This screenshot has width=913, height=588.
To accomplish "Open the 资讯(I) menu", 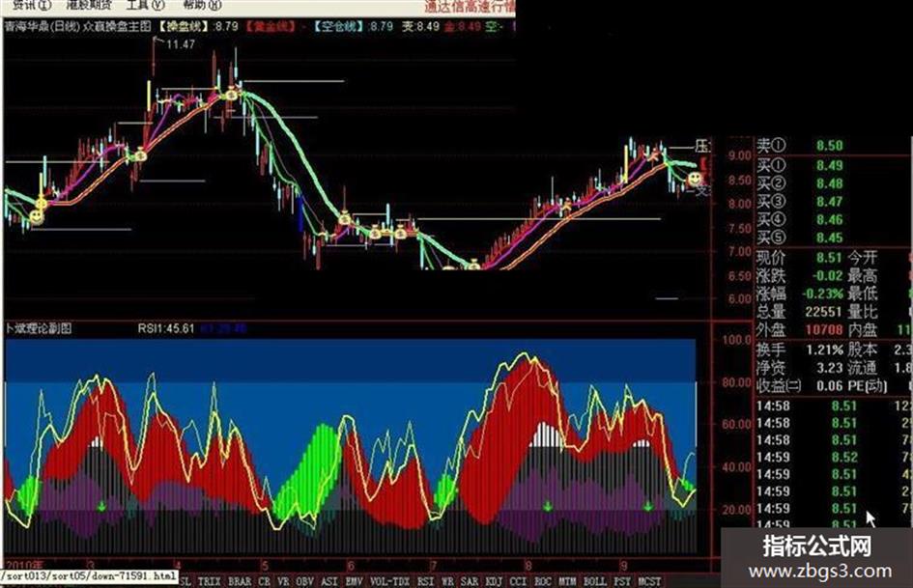I will (x=32, y=5).
